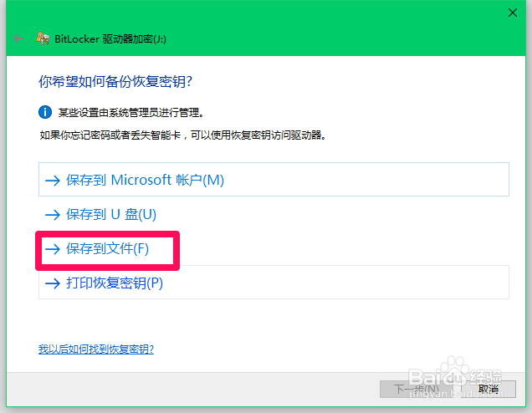Click the heading 你希望如何备份恢复密钥?
Image resolution: width=532 pixels, height=413 pixels.
tap(115, 82)
